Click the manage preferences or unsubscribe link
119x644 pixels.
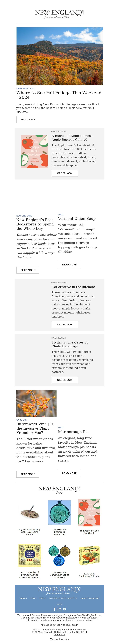[63, 620]
